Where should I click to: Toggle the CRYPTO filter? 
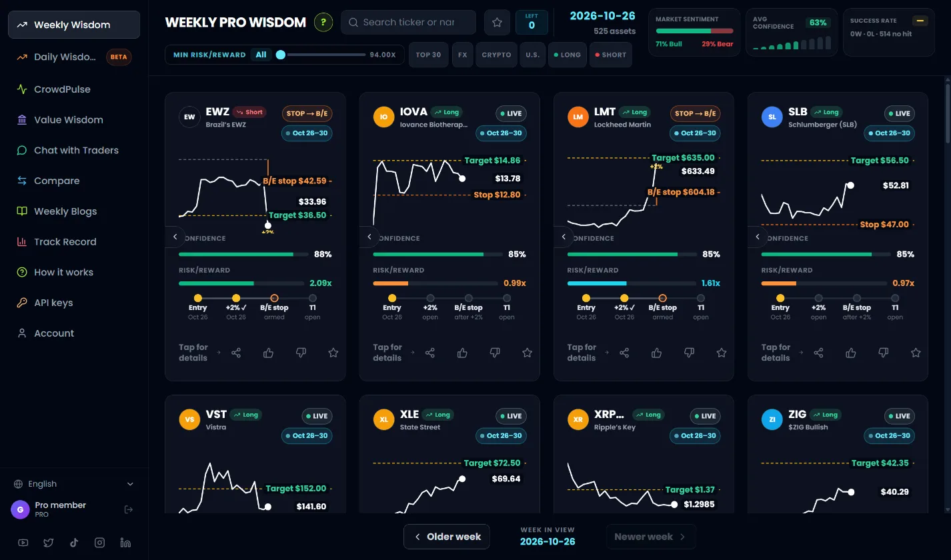pyautogui.click(x=496, y=55)
